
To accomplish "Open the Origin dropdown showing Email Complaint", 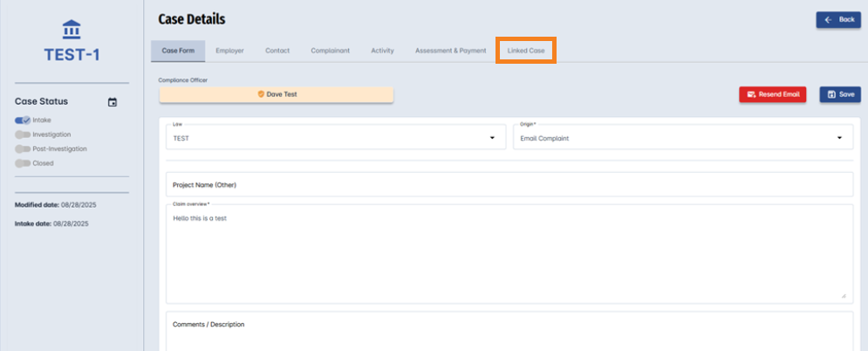I will coord(683,137).
